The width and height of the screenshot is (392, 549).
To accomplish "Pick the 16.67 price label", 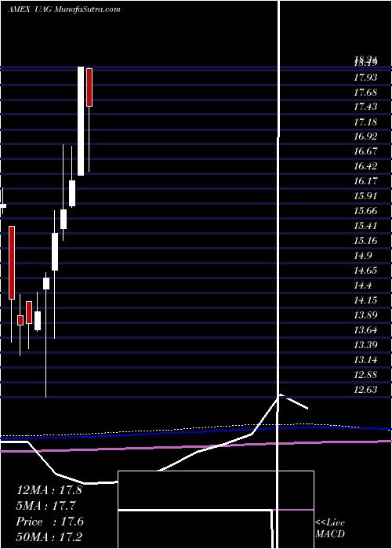I will tap(365, 151).
